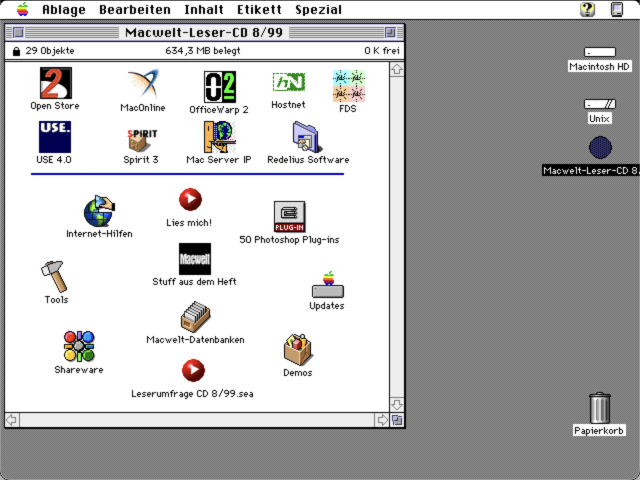Click the "0 K frei" text
Screen dimensions: 640x480
[382, 51]
